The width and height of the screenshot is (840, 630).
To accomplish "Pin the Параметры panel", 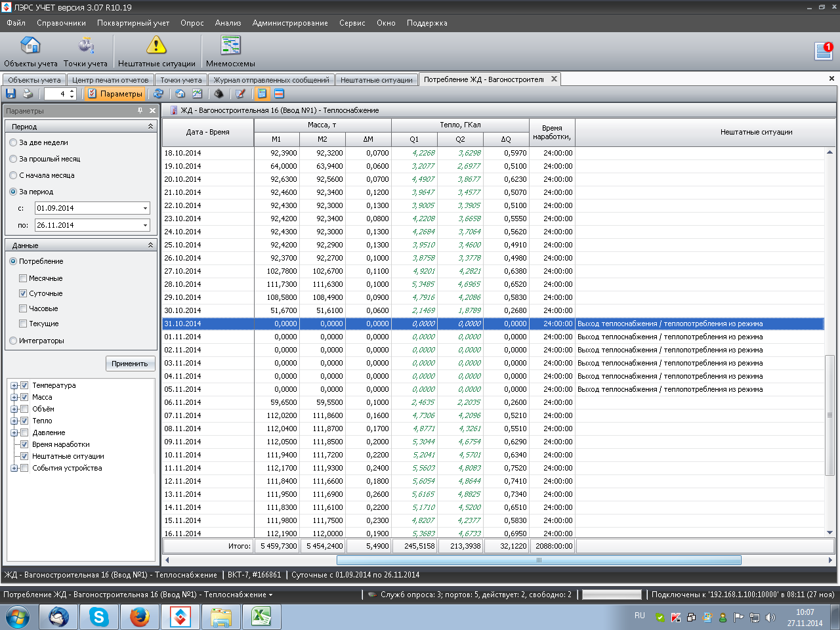I will (140, 111).
